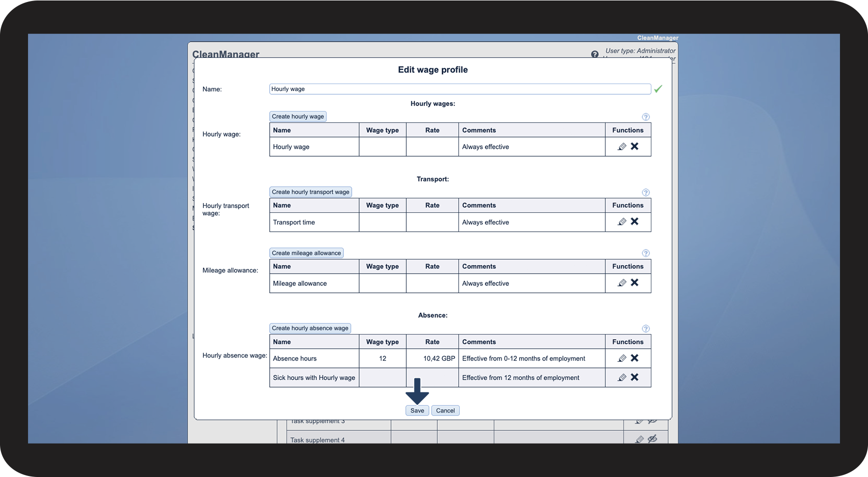The image size is (868, 477).
Task: Edit the Absence hours entry
Action: pos(622,358)
